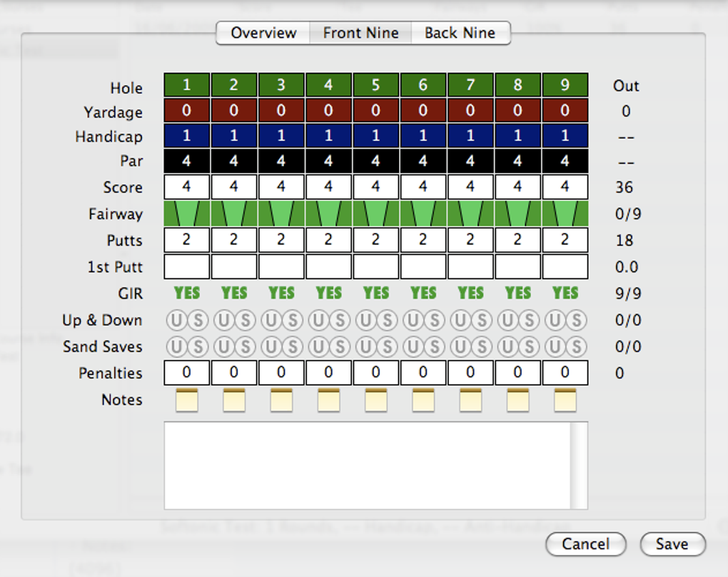Image resolution: width=728 pixels, height=577 pixels.
Task: Toggle the fairway graphic for hole 7
Action: [471, 214]
